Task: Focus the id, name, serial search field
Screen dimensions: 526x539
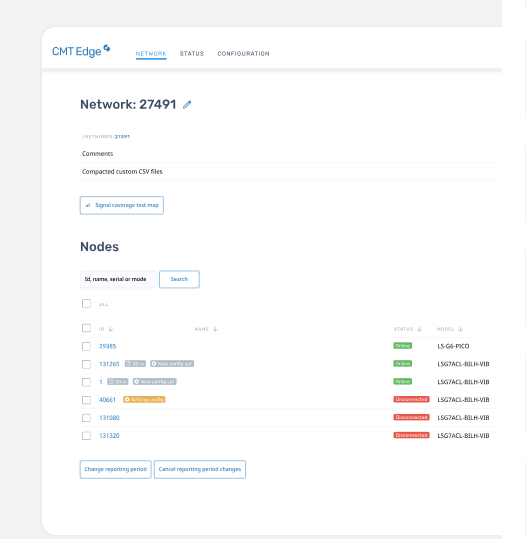Action: point(119,279)
